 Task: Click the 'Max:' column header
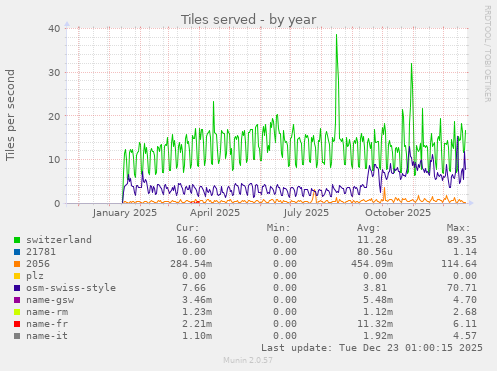tap(459, 228)
